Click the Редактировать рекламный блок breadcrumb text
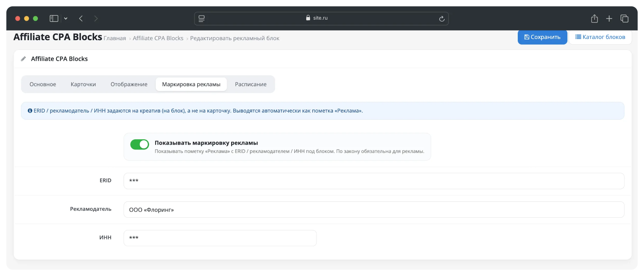This screenshot has width=644, height=276. tap(235, 38)
